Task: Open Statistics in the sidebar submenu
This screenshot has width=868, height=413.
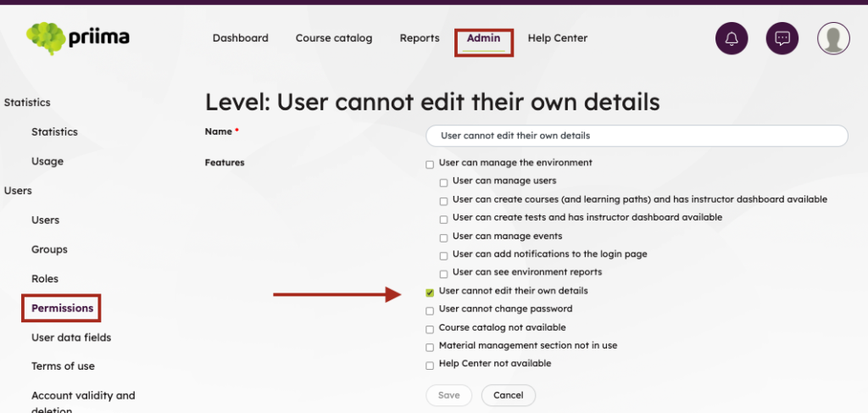Action: (x=54, y=131)
